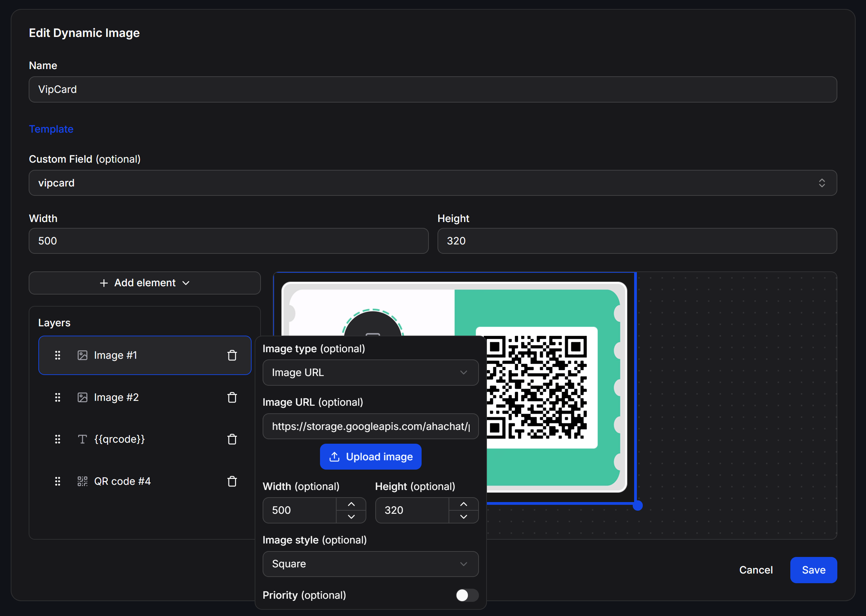This screenshot has width=866, height=616.
Task: Click the image icon of Image #2
Action: pyautogui.click(x=82, y=397)
